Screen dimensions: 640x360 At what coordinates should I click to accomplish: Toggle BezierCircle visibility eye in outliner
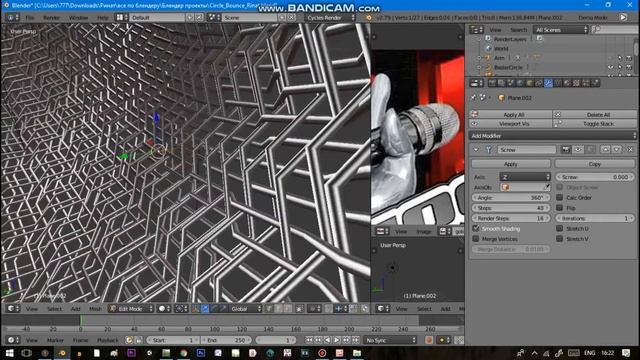610,67
